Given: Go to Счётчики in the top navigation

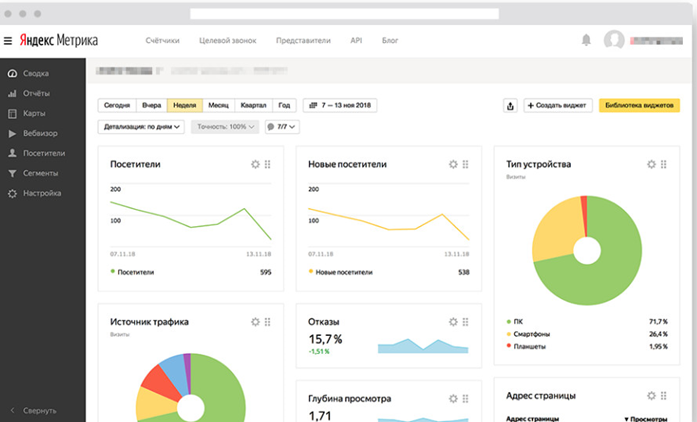Looking at the screenshot, I should point(162,40).
